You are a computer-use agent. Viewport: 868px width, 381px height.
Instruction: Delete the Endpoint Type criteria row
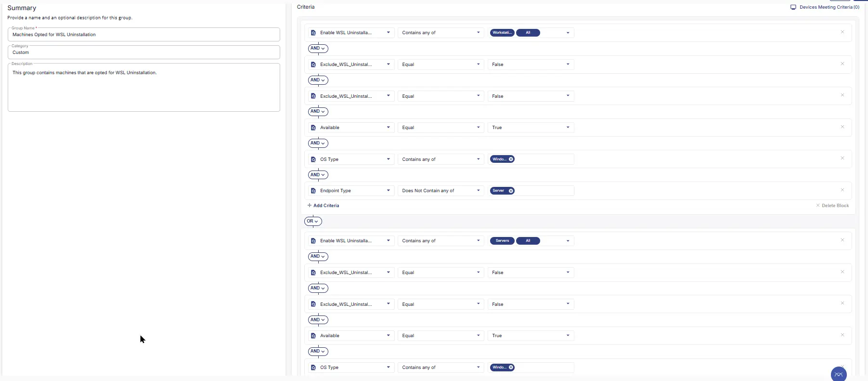coord(842,190)
